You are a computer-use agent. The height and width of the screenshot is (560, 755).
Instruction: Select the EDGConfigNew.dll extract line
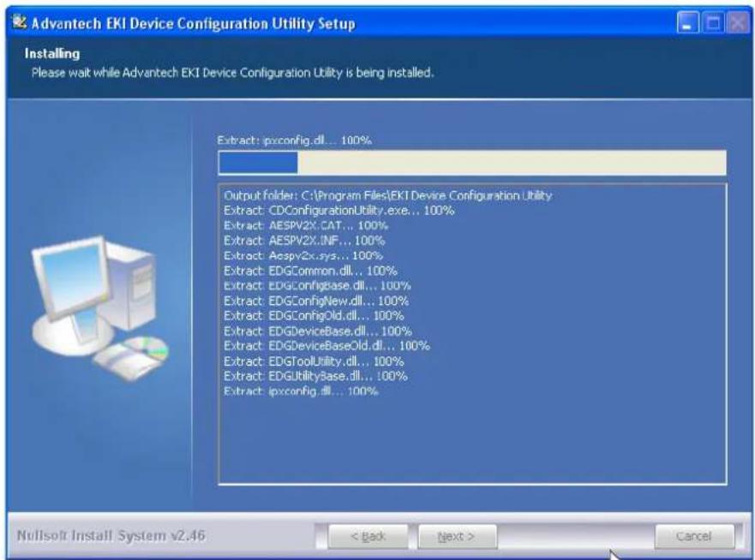point(316,301)
